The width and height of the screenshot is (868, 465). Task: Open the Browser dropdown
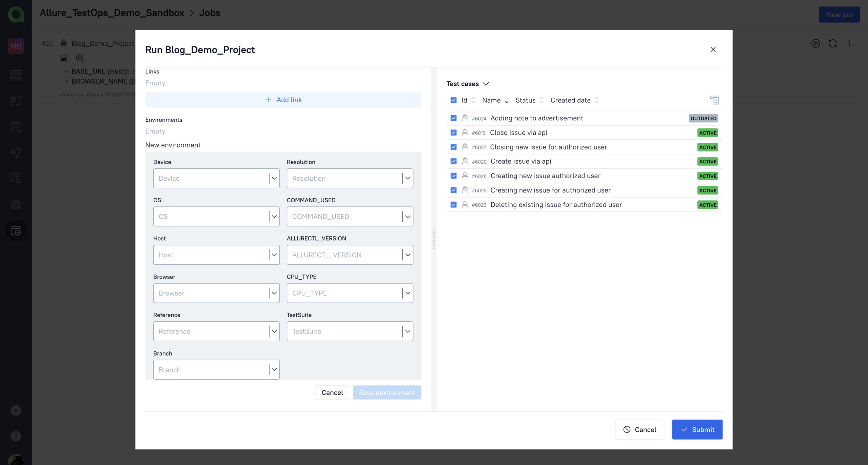click(x=216, y=293)
